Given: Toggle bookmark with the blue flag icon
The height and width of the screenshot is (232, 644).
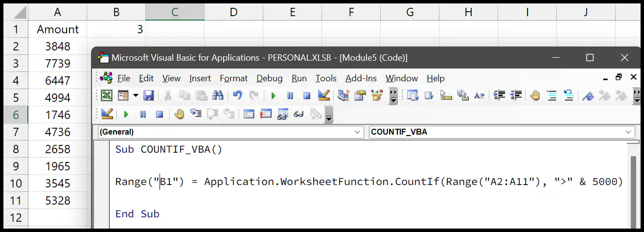Looking at the screenshot, I should 588,96.
